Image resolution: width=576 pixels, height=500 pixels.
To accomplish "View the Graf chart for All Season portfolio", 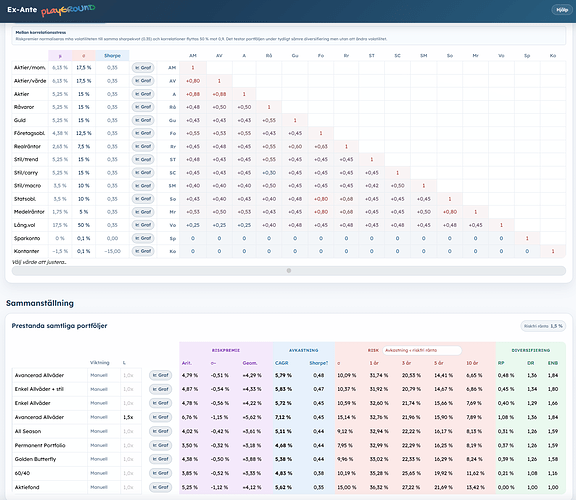I will [161, 431].
